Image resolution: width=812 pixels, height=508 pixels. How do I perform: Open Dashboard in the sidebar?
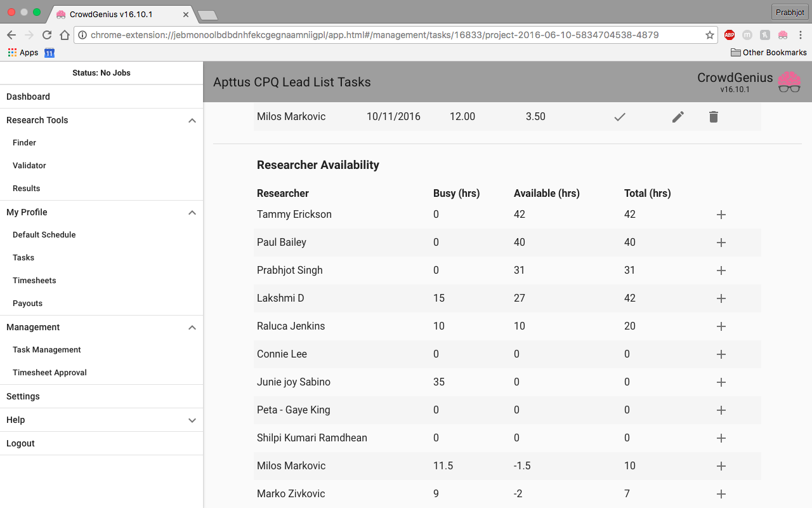(101, 97)
